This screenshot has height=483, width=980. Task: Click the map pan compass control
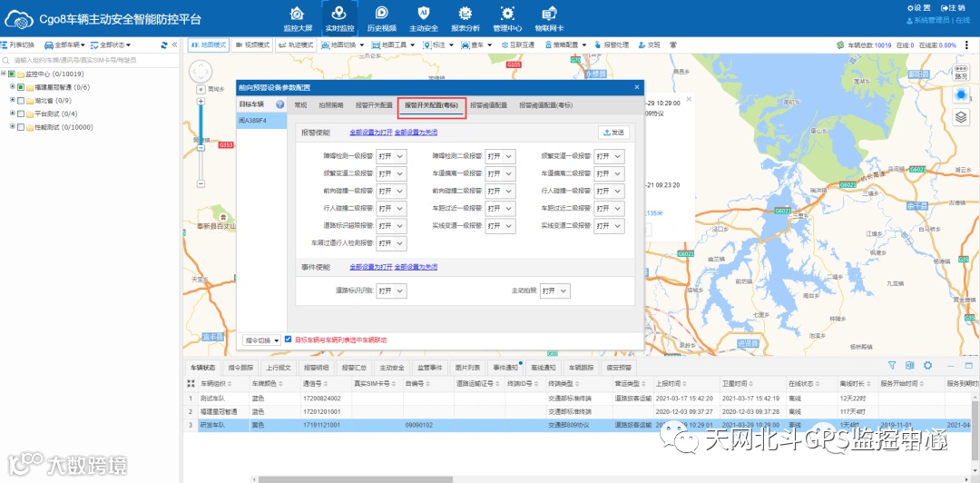click(x=201, y=72)
